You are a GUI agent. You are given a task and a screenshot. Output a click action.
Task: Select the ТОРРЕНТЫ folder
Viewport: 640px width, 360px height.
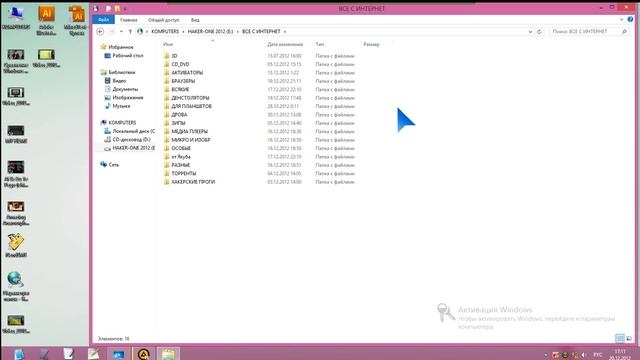[184, 173]
